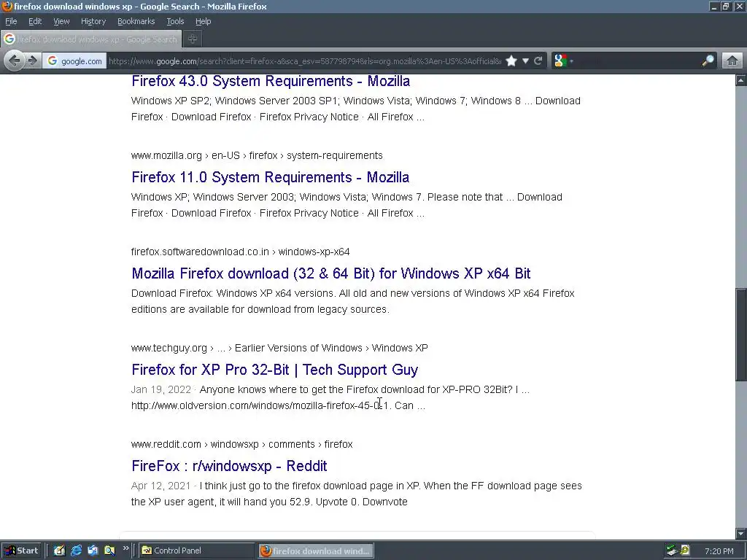The width and height of the screenshot is (747, 560).
Task: Click the scrollbar up arrow
Action: [x=741, y=80]
